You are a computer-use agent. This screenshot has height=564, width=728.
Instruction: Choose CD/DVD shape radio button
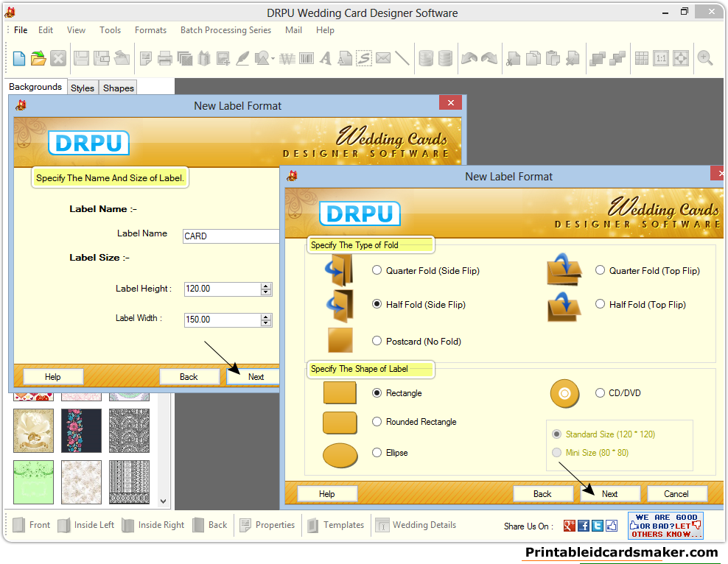600,393
